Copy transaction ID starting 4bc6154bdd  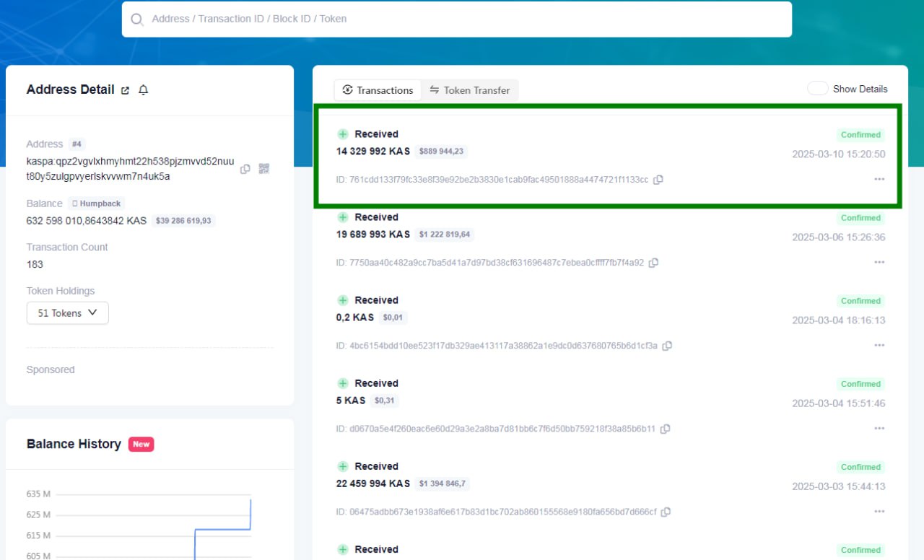[667, 346]
